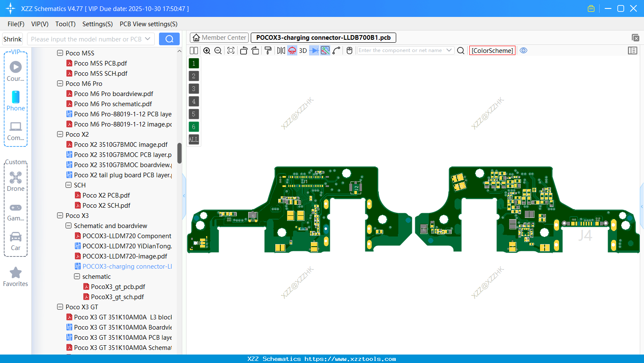Image resolution: width=644 pixels, height=363 pixels.
Task: Show PCB layer 2
Action: (x=194, y=76)
